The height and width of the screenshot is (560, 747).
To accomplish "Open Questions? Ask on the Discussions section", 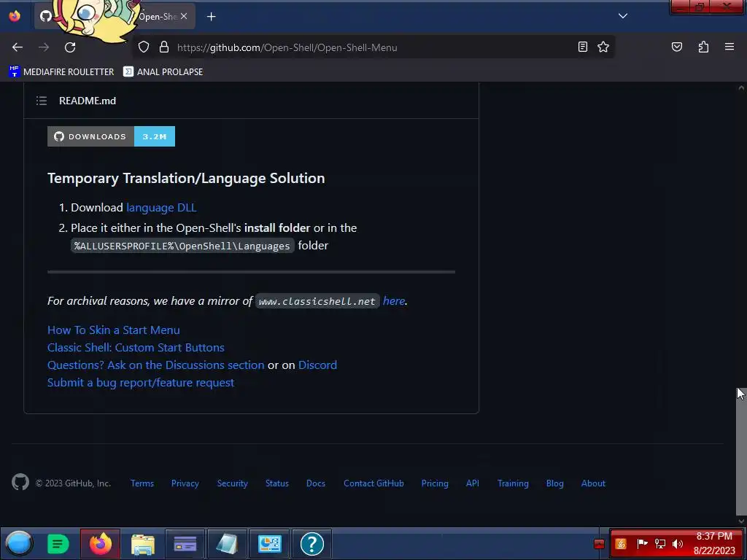I will click(156, 365).
